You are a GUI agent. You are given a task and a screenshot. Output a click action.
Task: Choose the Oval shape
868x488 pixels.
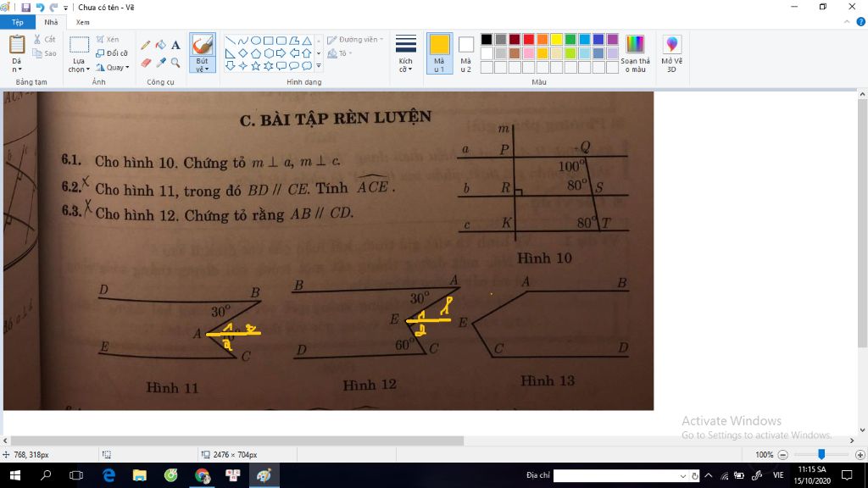click(256, 41)
